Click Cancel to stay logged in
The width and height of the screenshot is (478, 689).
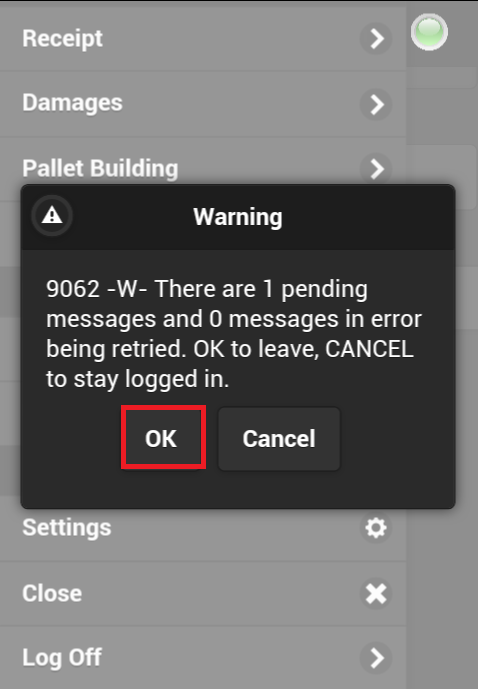[279, 439]
